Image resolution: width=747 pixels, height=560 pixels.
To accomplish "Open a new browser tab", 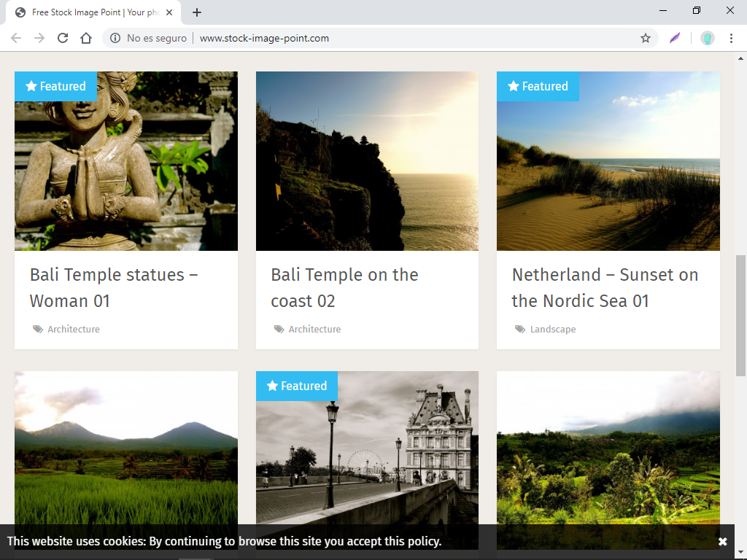I will [x=197, y=12].
